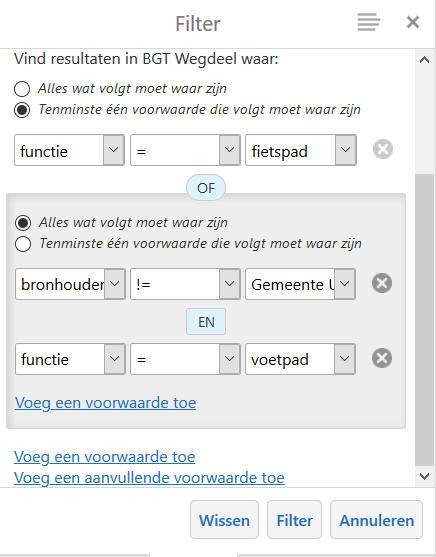This screenshot has height=557, width=436.
Task: Expand the bronhouder attribute dropdown
Action: coord(70,284)
